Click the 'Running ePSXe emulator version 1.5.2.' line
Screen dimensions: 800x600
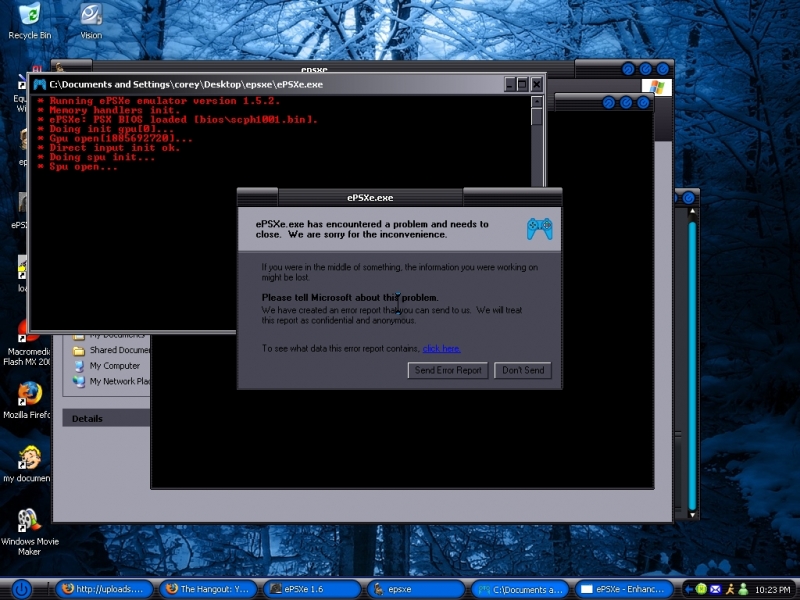point(159,101)
